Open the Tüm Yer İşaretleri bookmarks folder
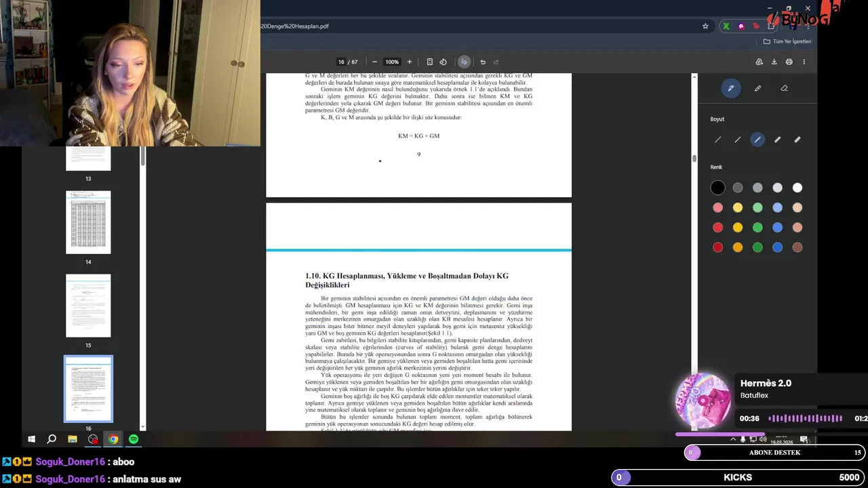The height and width of the screenshot is (488, 868). pyautogui.click(x=787, y=41)
